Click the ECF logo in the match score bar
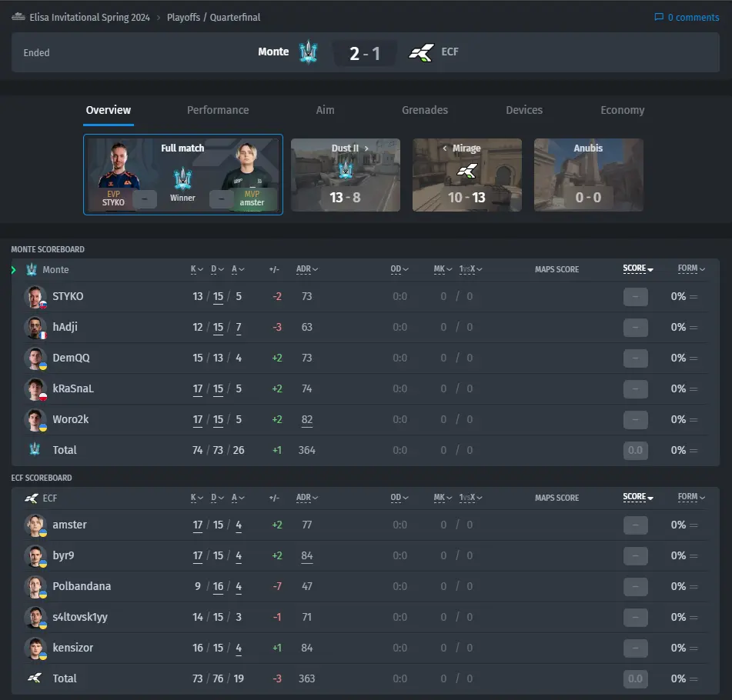This screenshot has width=732, height=700. [x=421, y=52]
